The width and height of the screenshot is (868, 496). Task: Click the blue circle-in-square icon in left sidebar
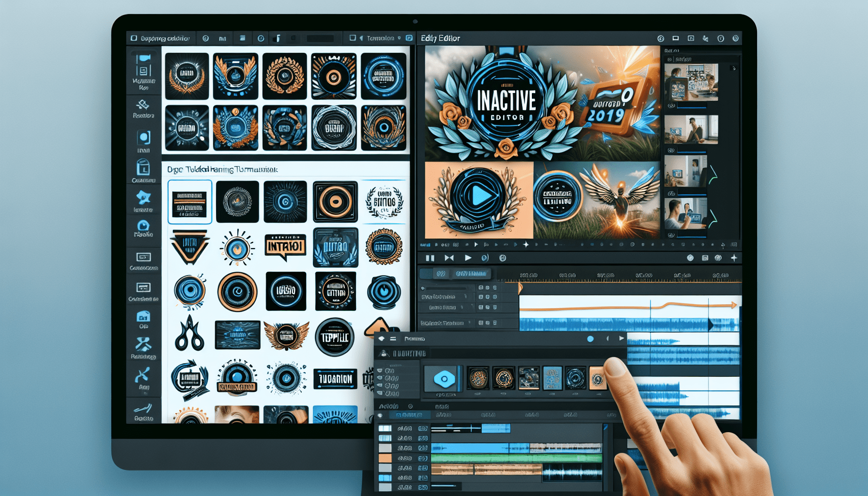[x=144, y=138]
